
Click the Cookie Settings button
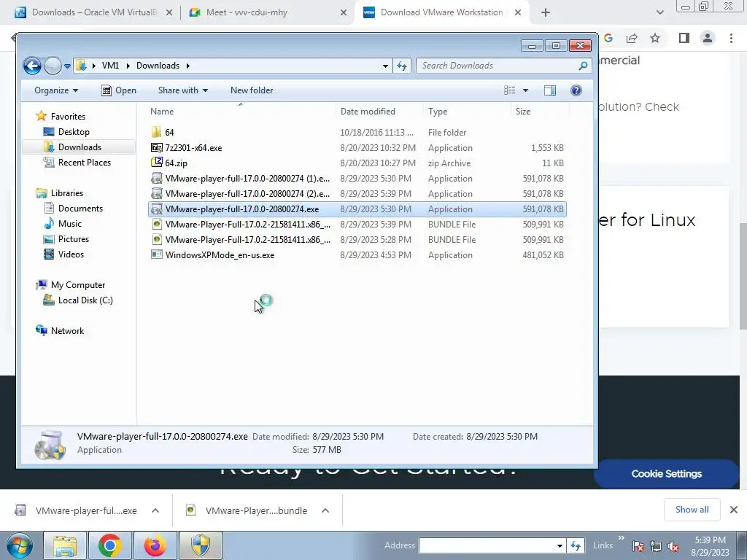[667, 474]
